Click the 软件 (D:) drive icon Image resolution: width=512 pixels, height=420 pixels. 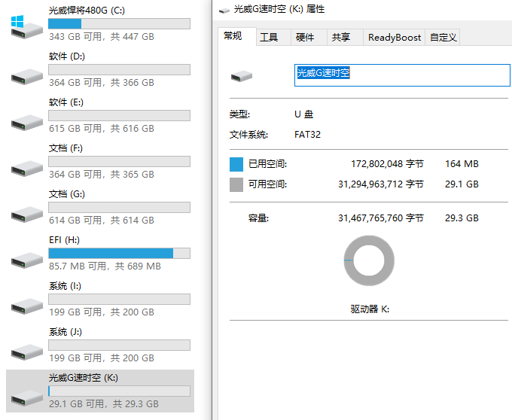27,76
